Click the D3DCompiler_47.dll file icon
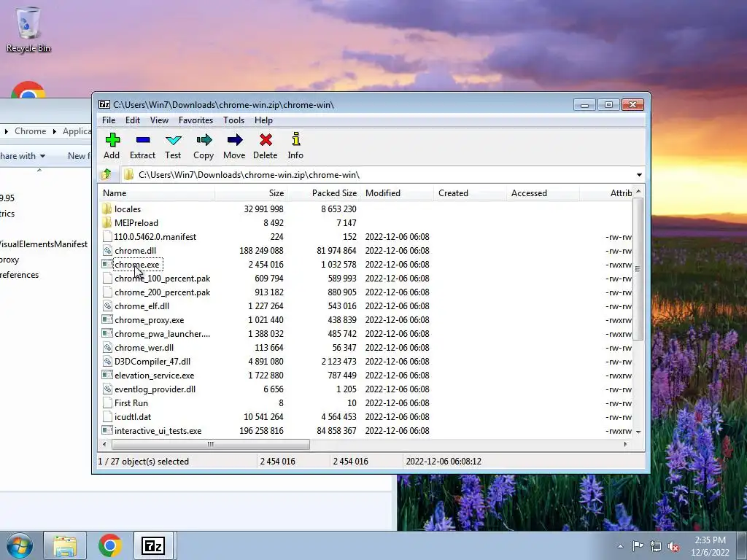747x560 pixels. tap(107, 362)
